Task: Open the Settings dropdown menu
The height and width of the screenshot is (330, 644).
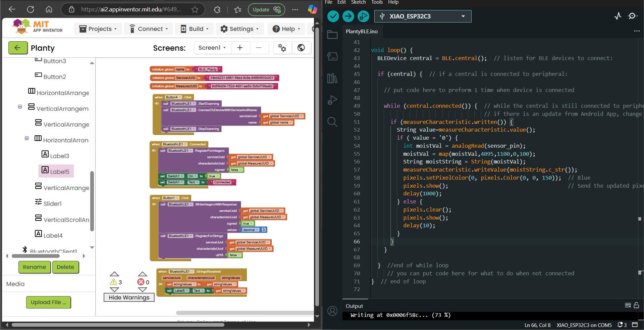Action: coord(239,29)
